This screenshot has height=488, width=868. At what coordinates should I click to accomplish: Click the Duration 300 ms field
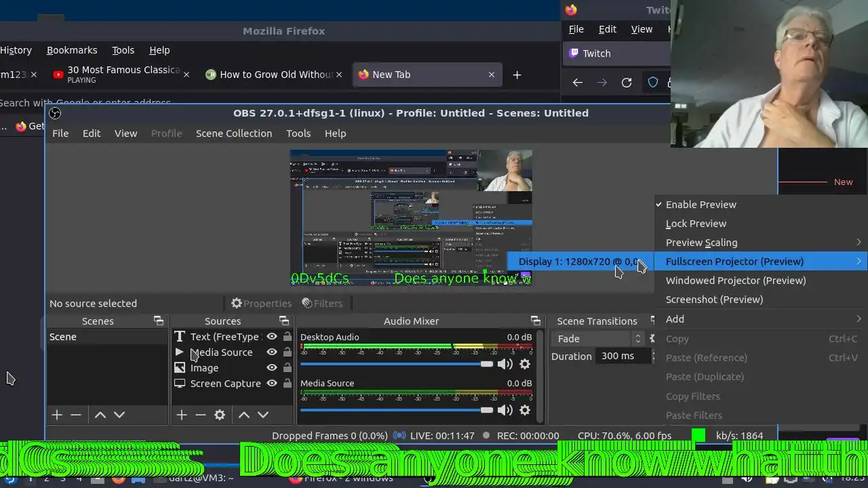click(x=624, y=357)
